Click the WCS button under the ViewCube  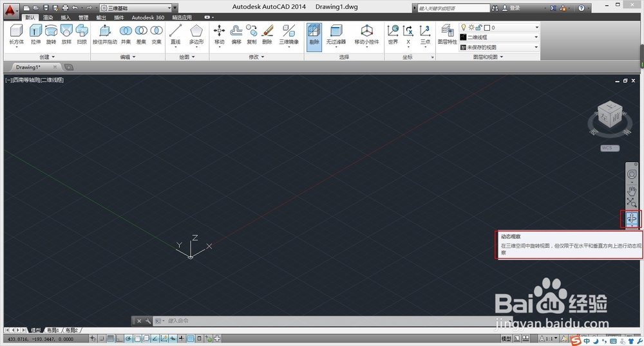609,148
